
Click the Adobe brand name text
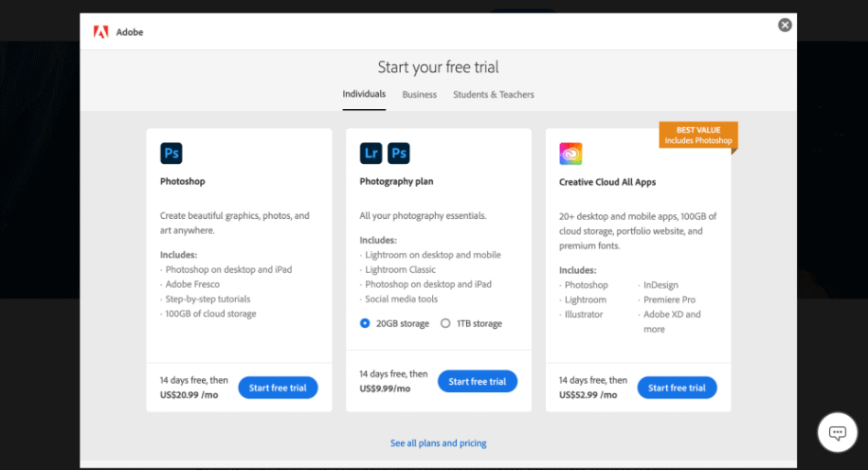[130, 32]
